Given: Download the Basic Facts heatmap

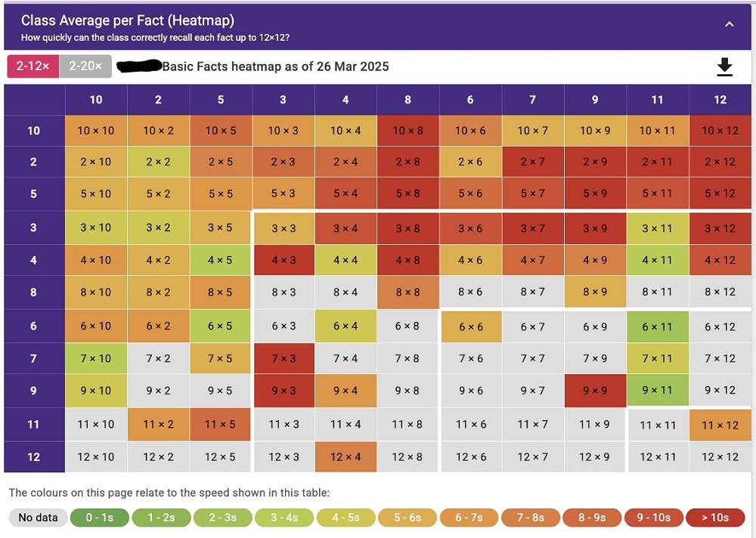Looking at the screenshot, I should [x=724, y=67].
